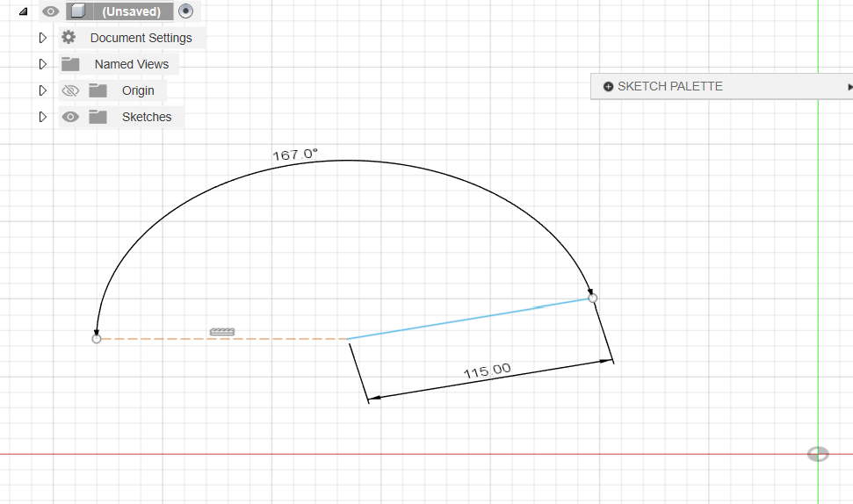Click the dashed construction line's left endpoint
Image resolution: width=853 pixels, height=504 pixels.
97,339
